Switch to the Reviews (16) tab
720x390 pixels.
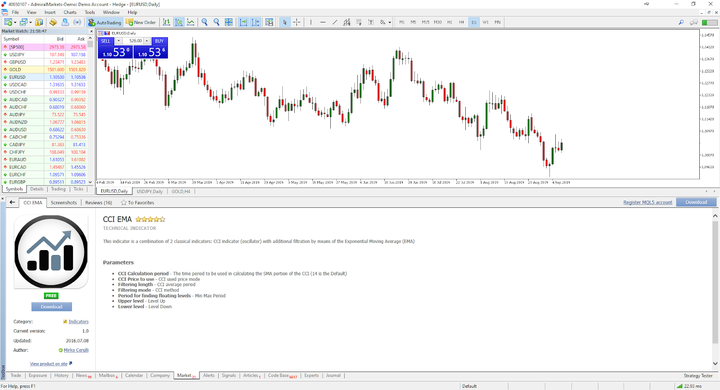[98, 203]
